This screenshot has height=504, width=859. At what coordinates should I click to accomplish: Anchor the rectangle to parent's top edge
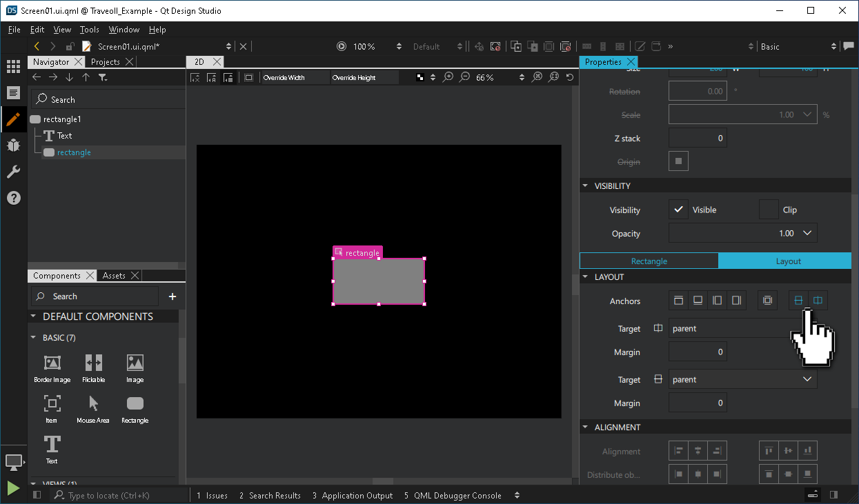click(678, 300)
